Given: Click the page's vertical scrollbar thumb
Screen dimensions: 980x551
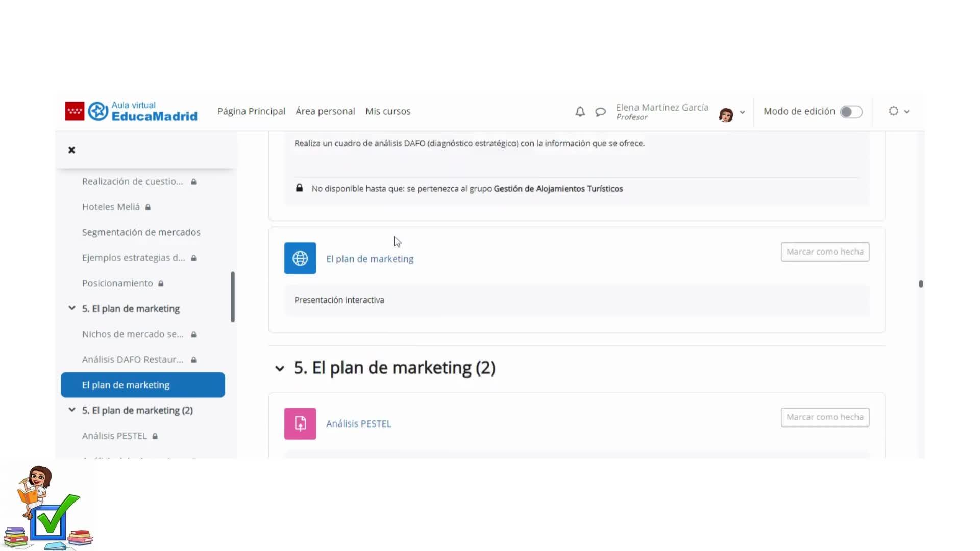Looking at the screenshot, I should [x=921, y=284].
